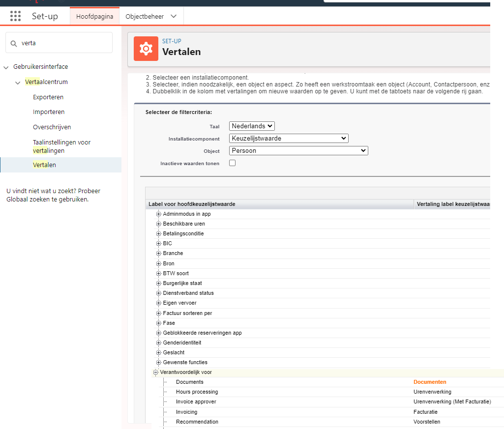Go to Taalinstellingen voor vertalingen
The width and height of the screenshot is (504, 429).
click(61, 146)
